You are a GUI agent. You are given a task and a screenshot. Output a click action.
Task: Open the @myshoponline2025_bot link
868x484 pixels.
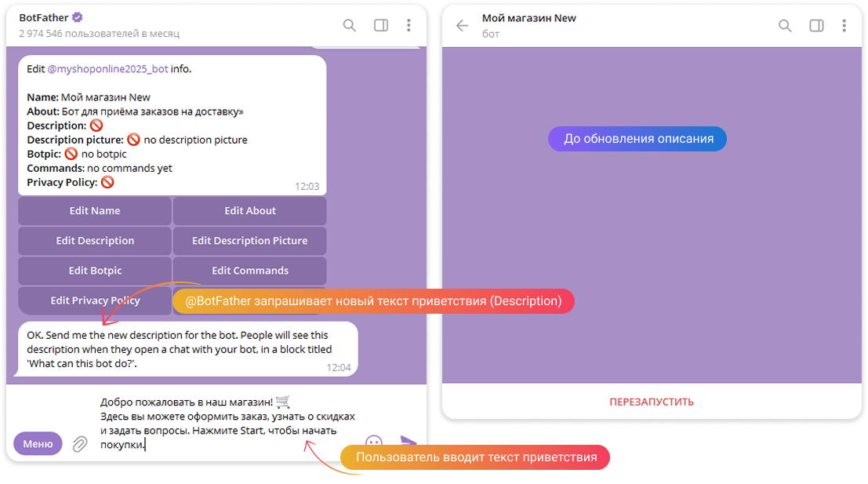(x=107, y=69)
